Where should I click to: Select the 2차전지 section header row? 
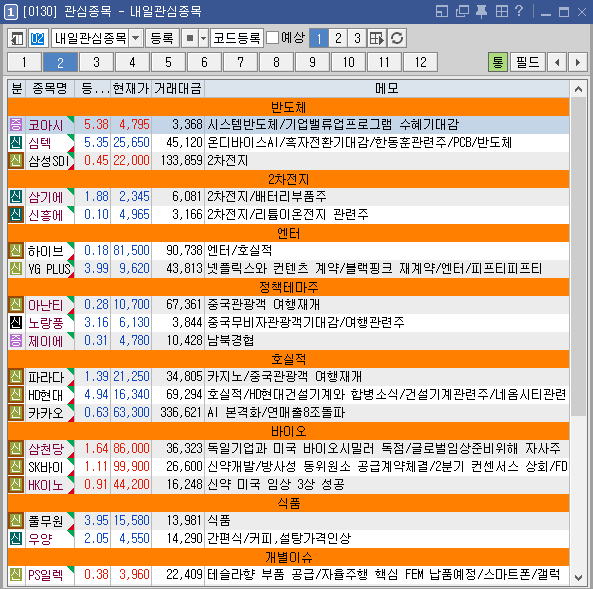point(288,179)
